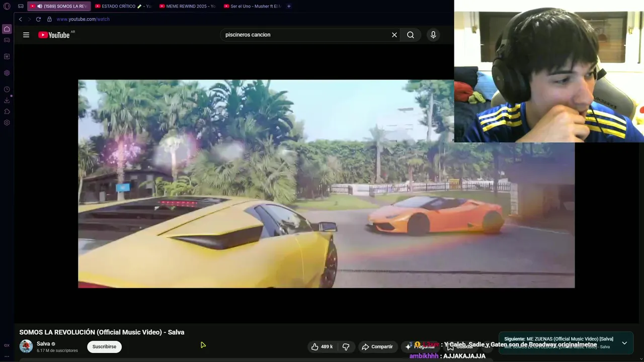Viewport: 644px width, 362px height.
Task: Open 'Siguiente: ME ZUENAS (Official Music Video)' panel
Action: click(x=566, y=343)
